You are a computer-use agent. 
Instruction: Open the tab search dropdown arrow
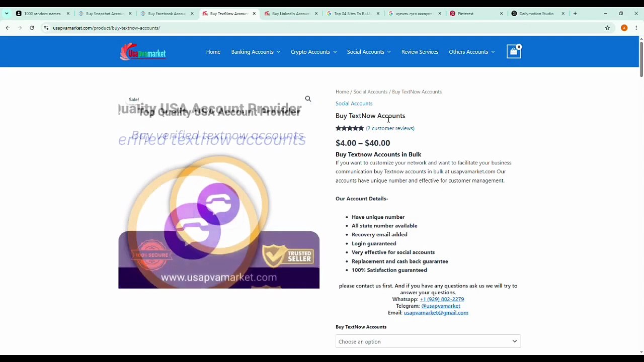7,14
